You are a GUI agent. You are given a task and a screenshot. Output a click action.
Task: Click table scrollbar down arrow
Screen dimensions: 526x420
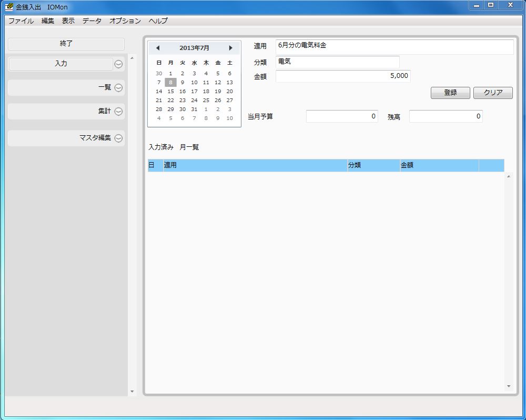(509, 386)
